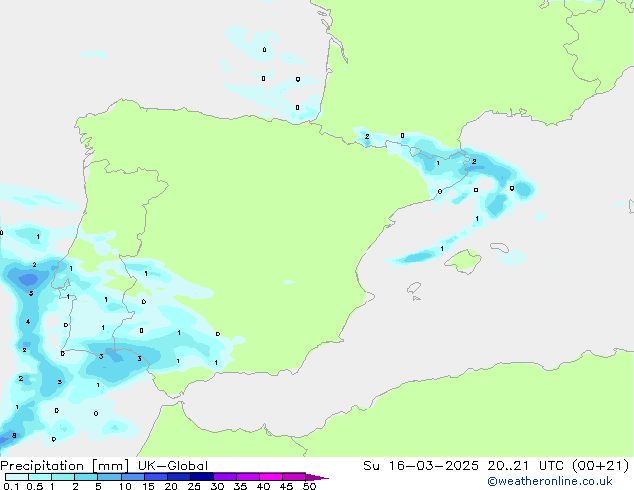This screenshot has width=634, height=490.
Task: Select the 20–25 mm legend color swatch
Action: 178,477
